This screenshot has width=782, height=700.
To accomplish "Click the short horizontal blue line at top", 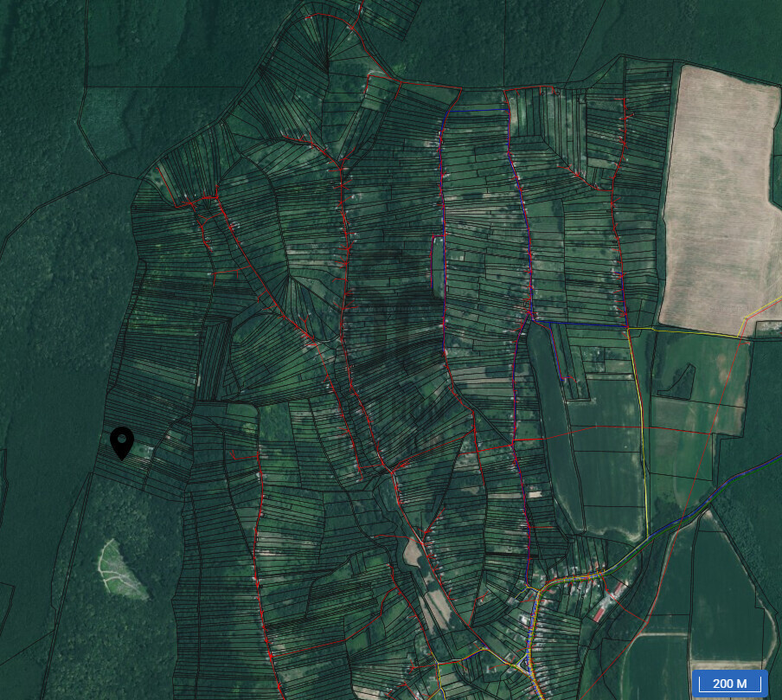I will point(476,111).
